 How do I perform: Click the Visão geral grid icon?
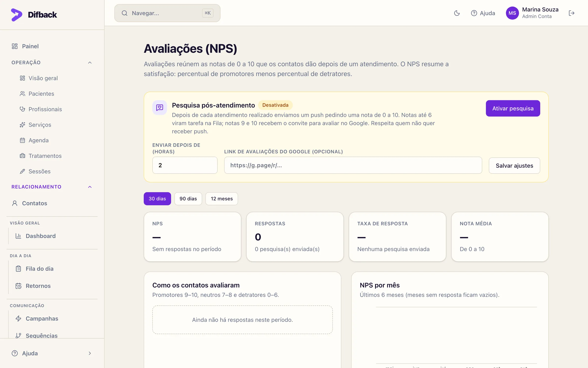coord(23,78)
